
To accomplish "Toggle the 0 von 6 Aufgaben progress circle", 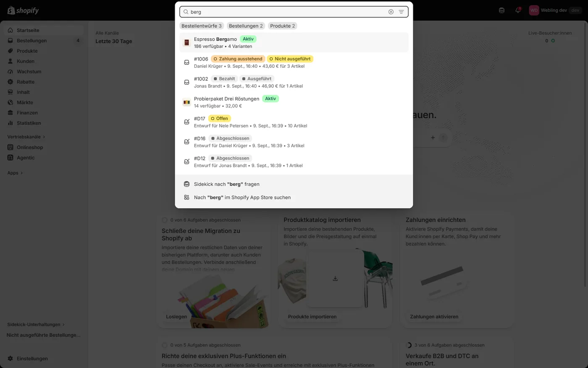I will click(165, 220).
